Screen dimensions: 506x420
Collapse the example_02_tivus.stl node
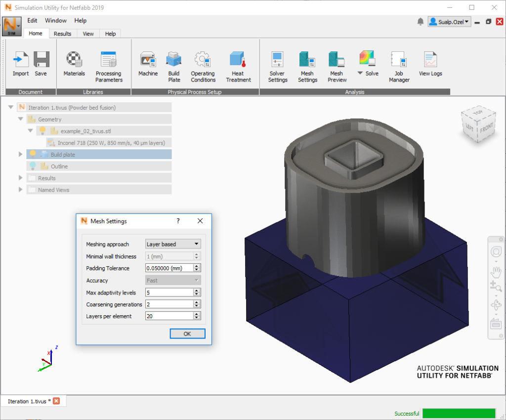(x=30, y=130)
